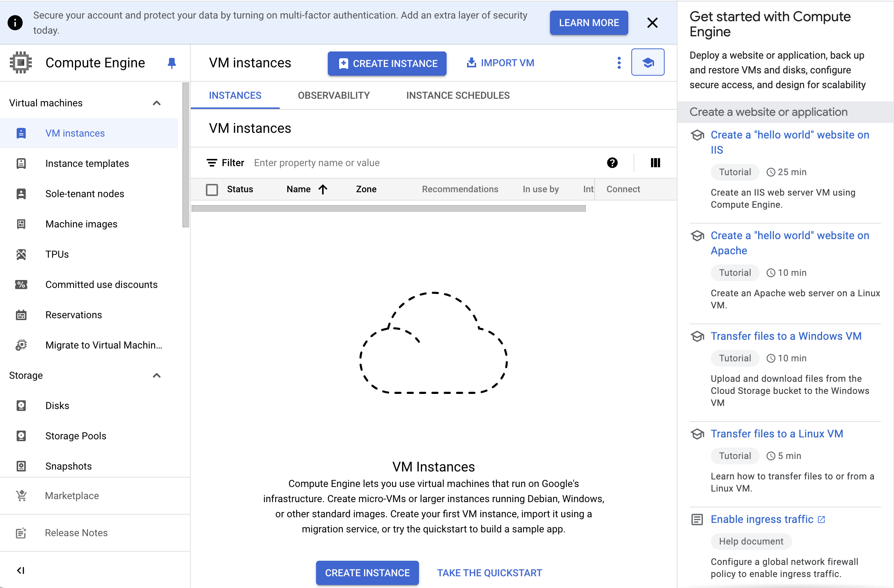Focus the filter property input field
Image resolution: width=894 pixels, height=588 pixels.
(x=424, y=163)
